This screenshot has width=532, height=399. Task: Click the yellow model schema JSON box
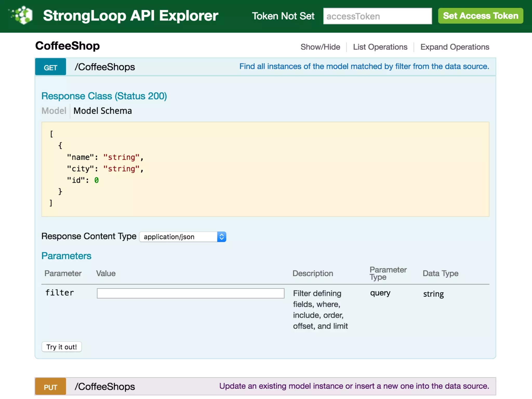tap(265, 169)
